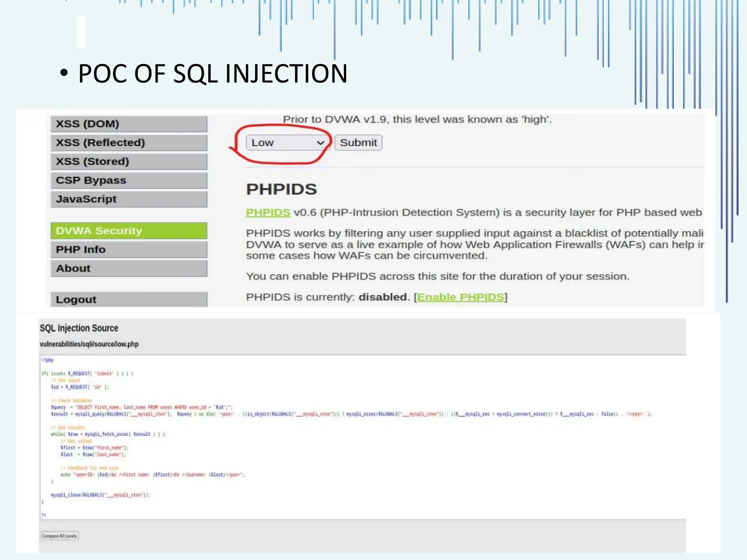Follow the PHPIDS hyperlink
The image size is (747, 560).
pos(268,213)
